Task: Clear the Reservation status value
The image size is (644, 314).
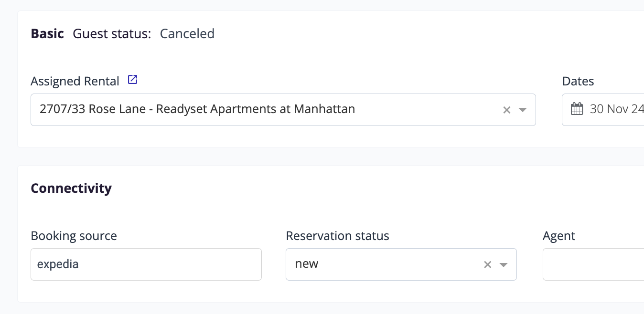Action: pos(487,265)
